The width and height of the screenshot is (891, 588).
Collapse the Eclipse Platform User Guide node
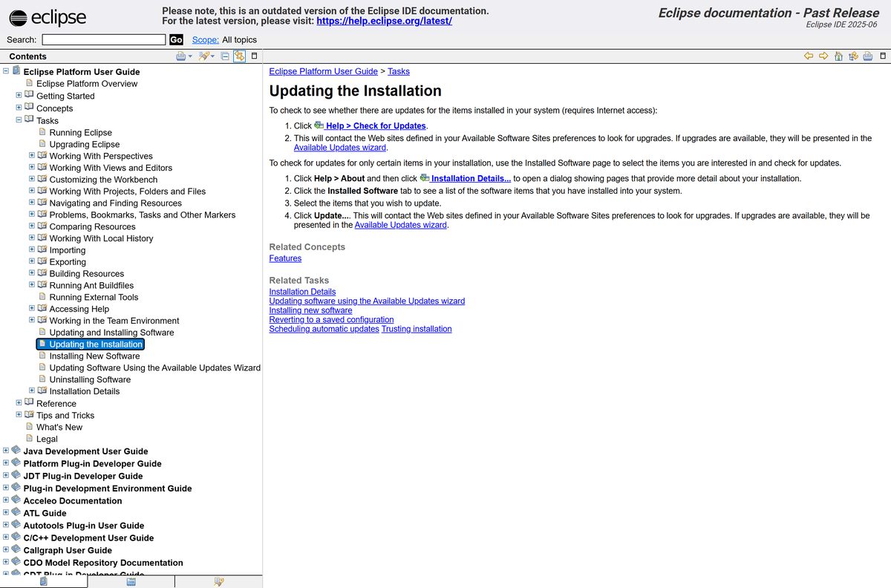click(x=6, y=71)
